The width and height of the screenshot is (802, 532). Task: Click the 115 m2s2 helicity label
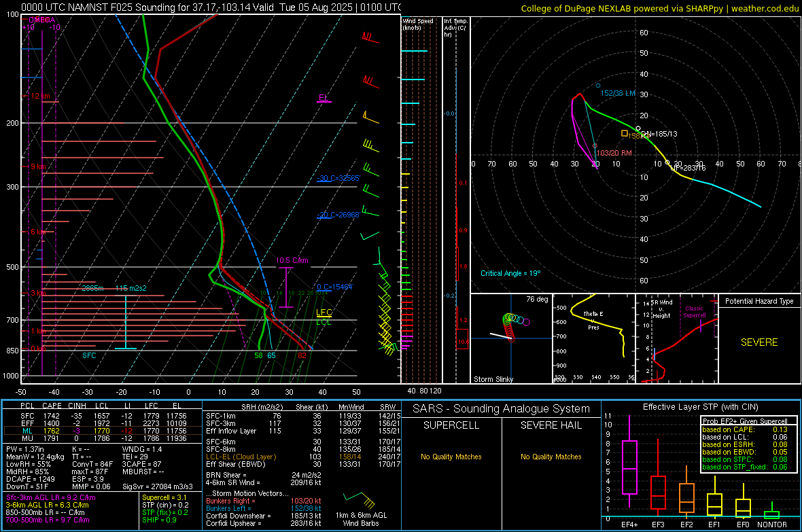click(131, 288)
